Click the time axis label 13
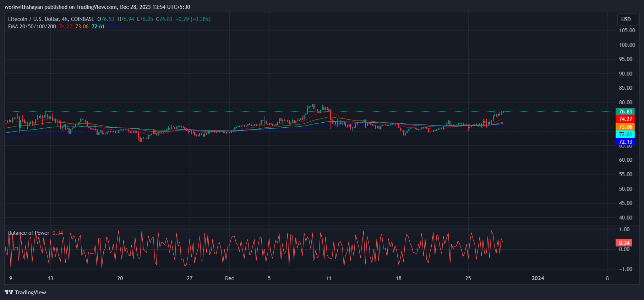Image resolution: width=644 pixels, height=300 pixels. click(50, 278)
